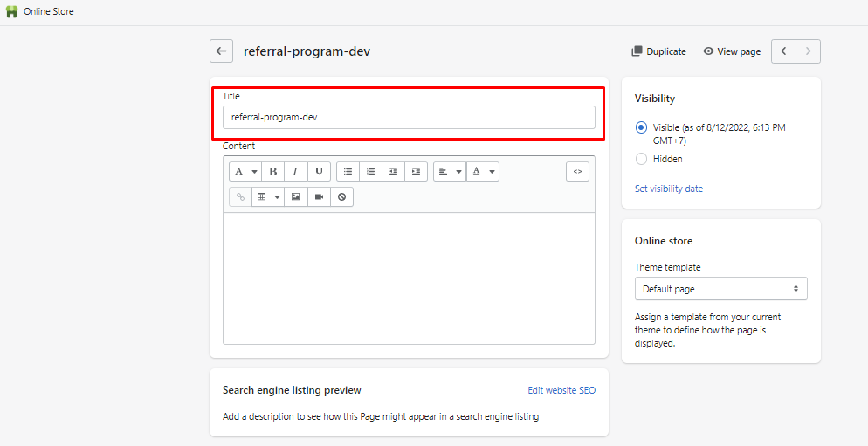Click the outdent button
Screen dimensions: 868x446
coord(393,172)
